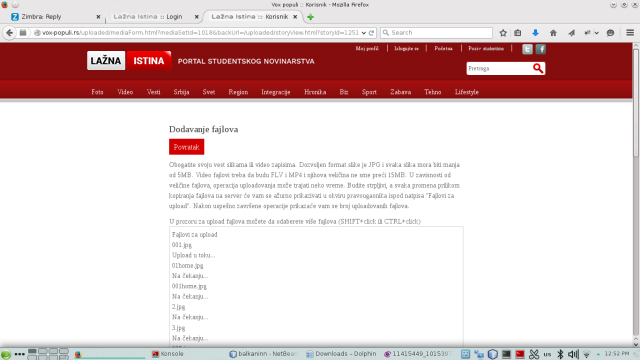Switch to the Zimbra: Reply tab
This screenshot has height=360, width=640.
(56, 17)
